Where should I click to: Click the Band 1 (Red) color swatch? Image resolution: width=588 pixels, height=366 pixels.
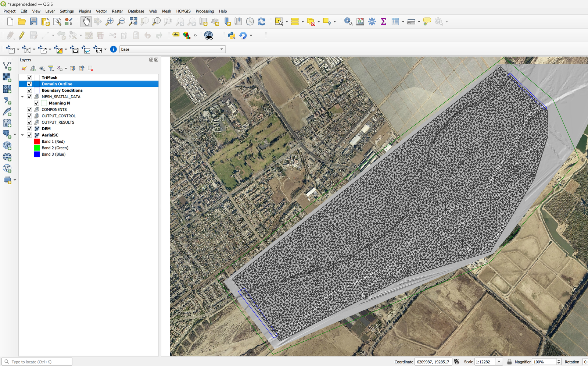(x=37, y=142)
